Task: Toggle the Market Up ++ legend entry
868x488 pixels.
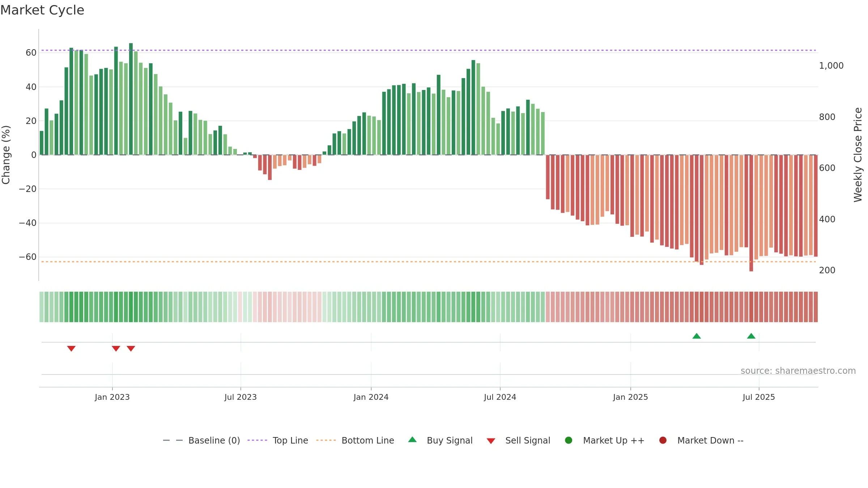Action: coord(605,440)
